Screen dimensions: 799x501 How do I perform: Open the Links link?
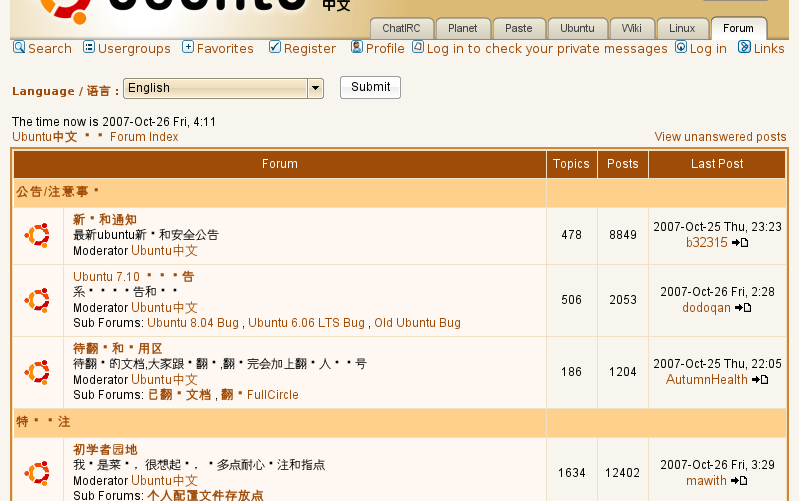click(769, 48)
